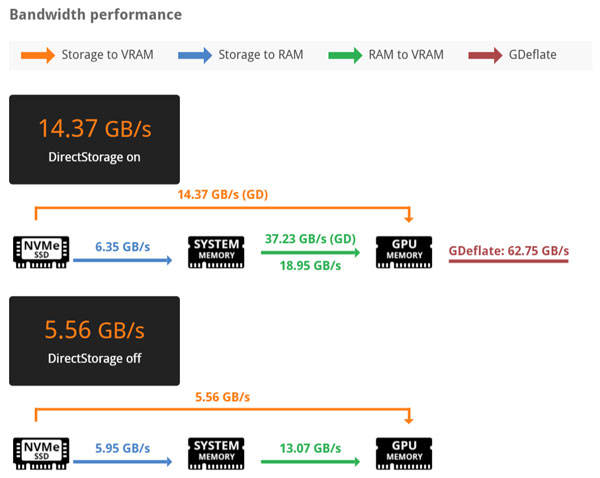Click the 6.35 GB/s storage to RAM value
Image resolution: width=600 pixels, height=478 pixels.
coord(122,245)
